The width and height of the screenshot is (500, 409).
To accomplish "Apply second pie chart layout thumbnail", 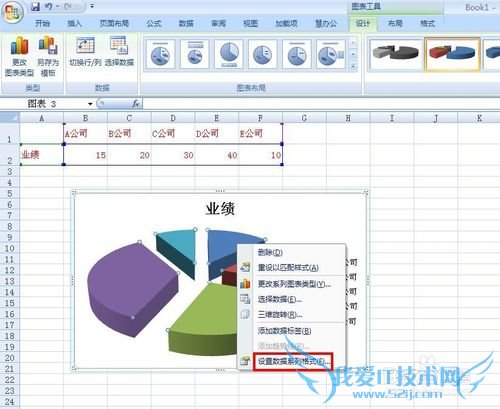I will [x=195, y=54].
